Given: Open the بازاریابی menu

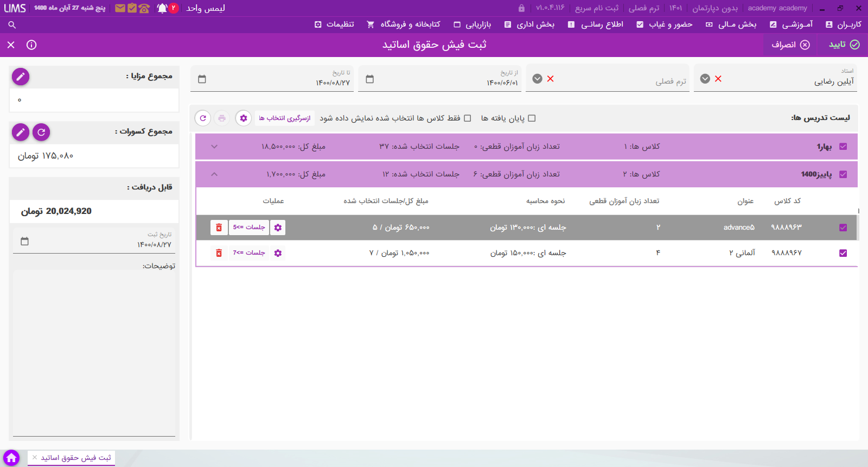Looking at the screenshot, I should point(473,24).
